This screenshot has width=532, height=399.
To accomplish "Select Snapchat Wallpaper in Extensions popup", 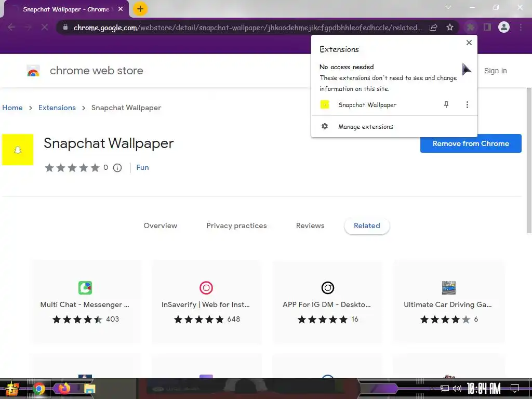I will (x=367, y=105).
